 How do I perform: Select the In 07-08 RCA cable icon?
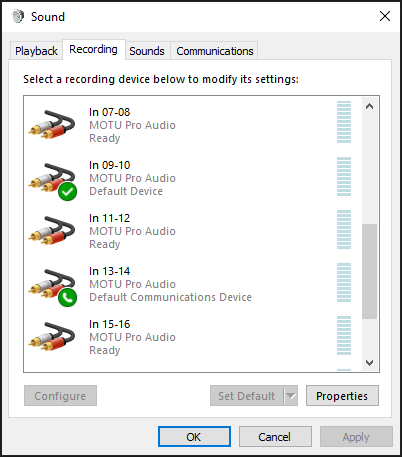(x=52, y=125)
